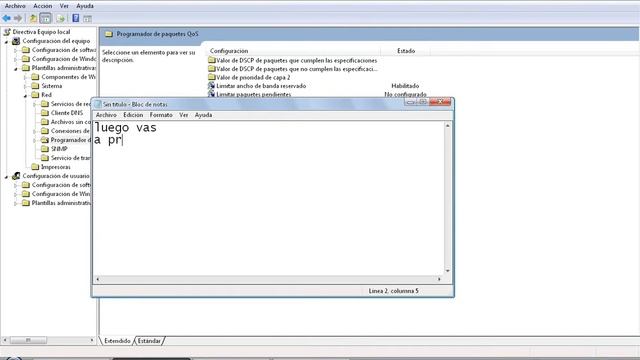This screenshot has height=360, width=640.
Task: Open Help via blue question mark icon
Action: tap(76, 18)
